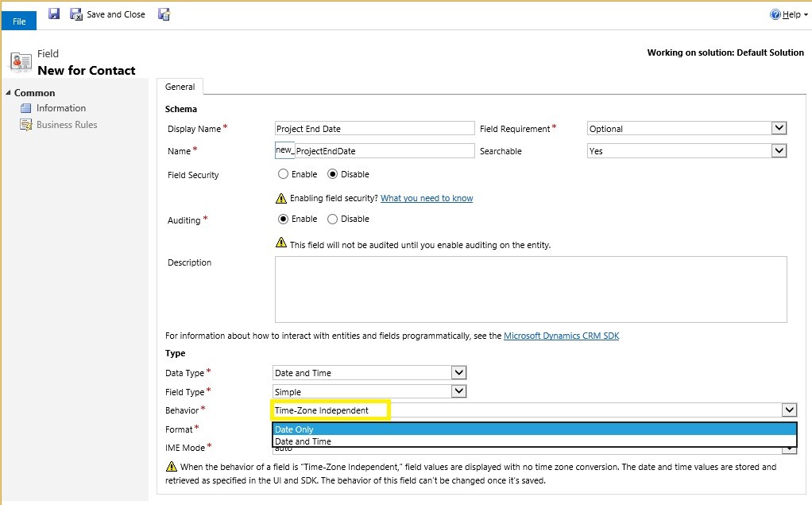Click the IME Mode label
The image size is (812, 505).
pos(185,448)
